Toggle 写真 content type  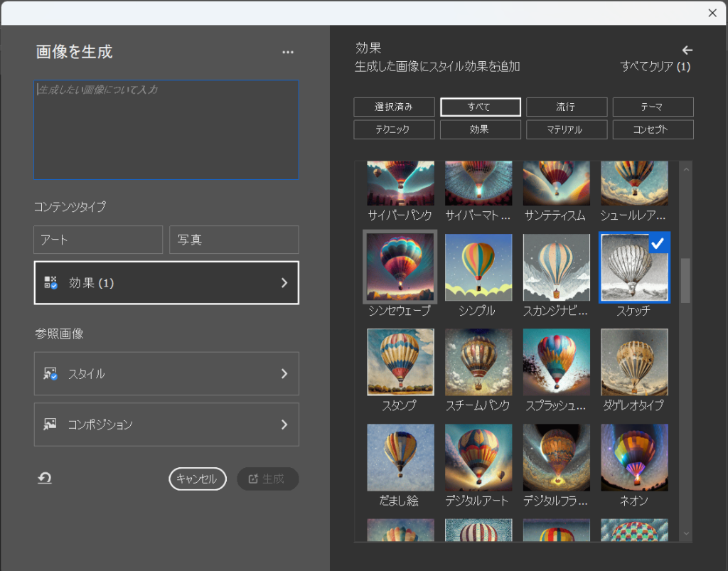234,240
